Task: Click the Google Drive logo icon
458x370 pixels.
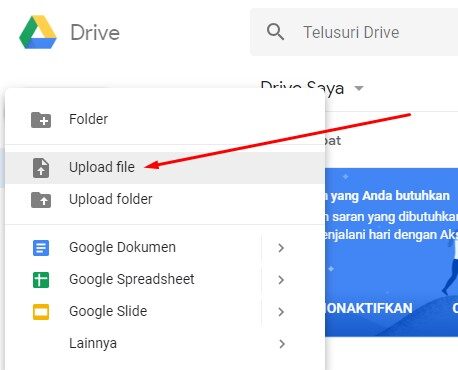Action: [38, 32]
